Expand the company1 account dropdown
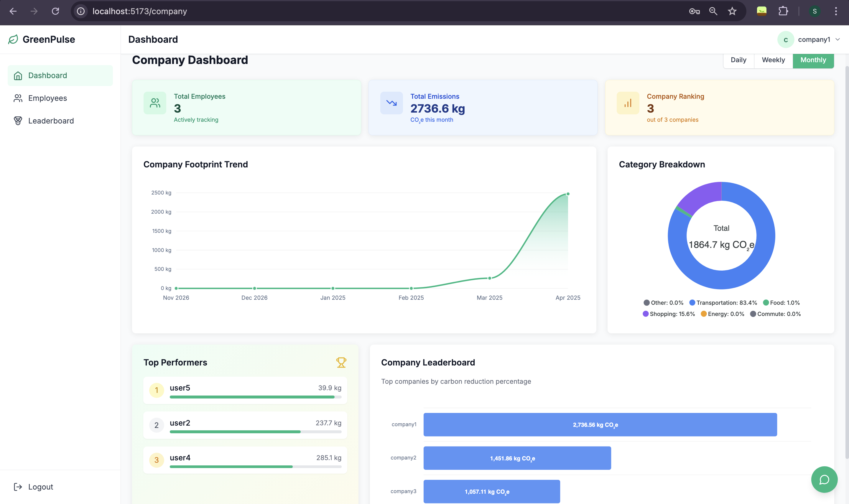Viewport: 849px width, 504px height. [838, 39]
